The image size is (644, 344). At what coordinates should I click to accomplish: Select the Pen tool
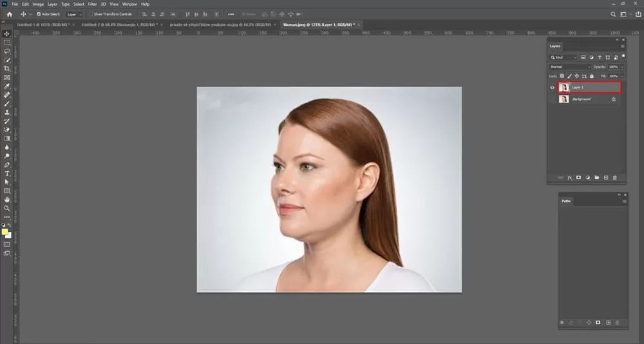7,165
